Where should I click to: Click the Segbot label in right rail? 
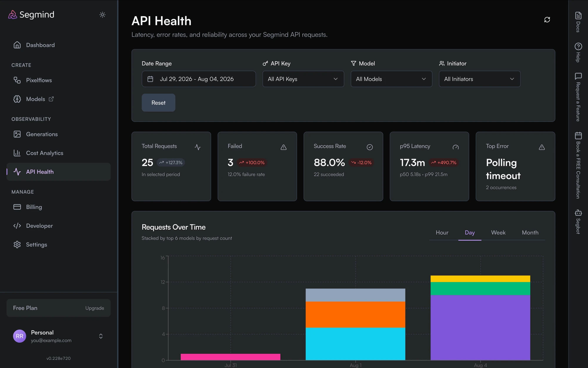[x=578, y=226]
